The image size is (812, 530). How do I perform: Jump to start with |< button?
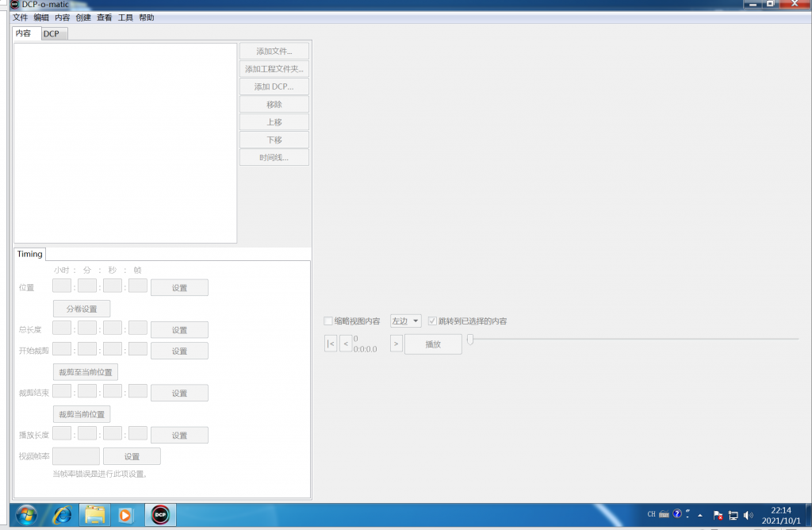pyautogui.click(x=331, y=344)
